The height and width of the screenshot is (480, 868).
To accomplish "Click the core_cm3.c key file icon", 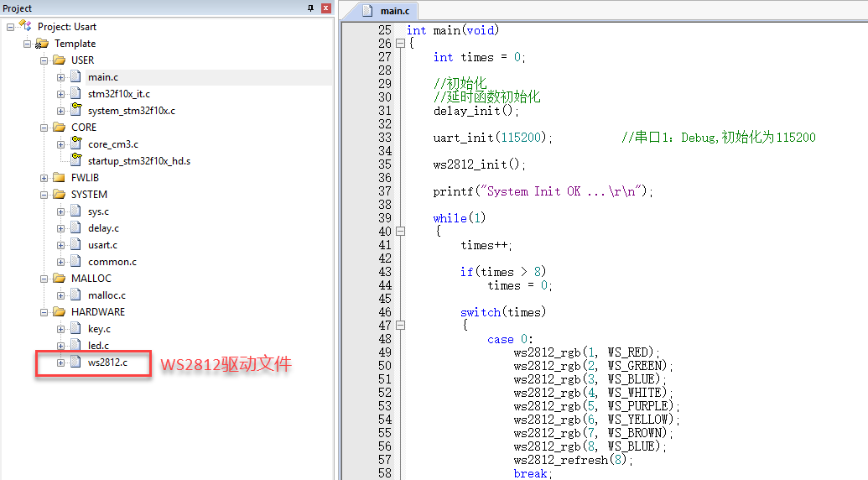I will click(76, 143).
